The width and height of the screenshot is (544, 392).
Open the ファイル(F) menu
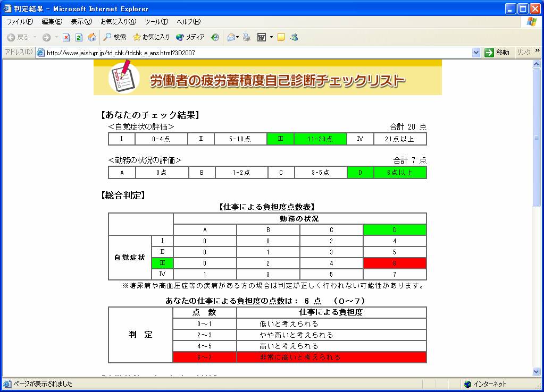tap(19, 22)
